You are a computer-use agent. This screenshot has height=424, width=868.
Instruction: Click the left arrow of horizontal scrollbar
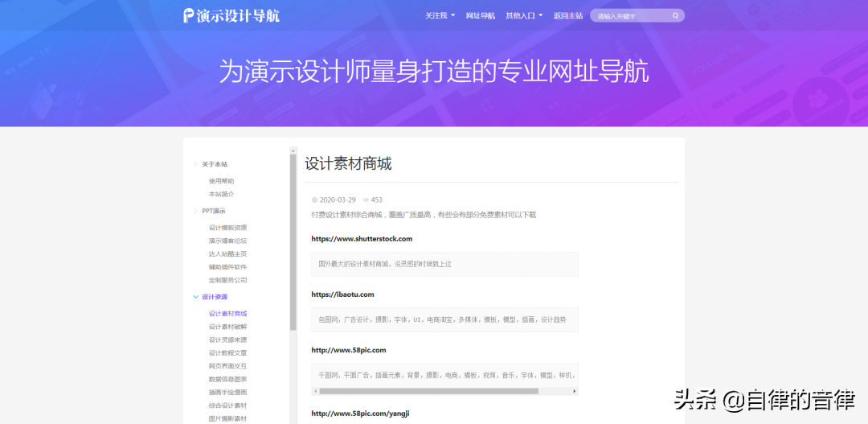point(315,391)
